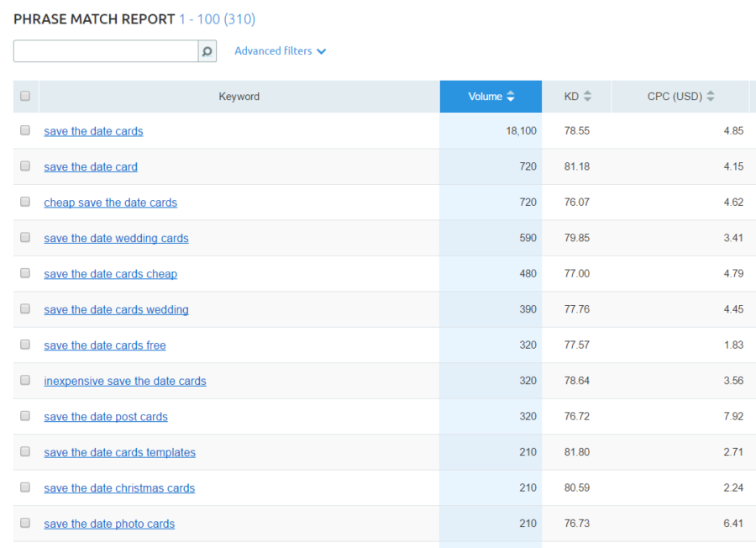The height and width of the screenshot is (548, 756).
Task: Check the box for save the date photo cards
Action: (x=25, y=523)
